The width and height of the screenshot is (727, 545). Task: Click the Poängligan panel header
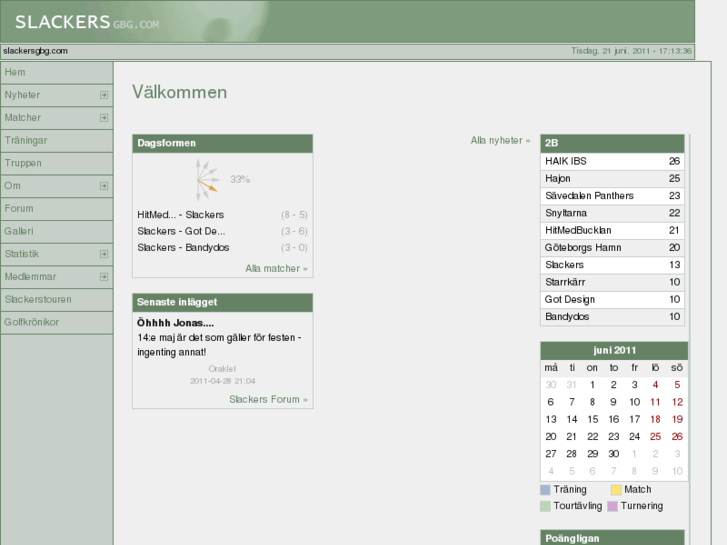[x=612, y=538]
